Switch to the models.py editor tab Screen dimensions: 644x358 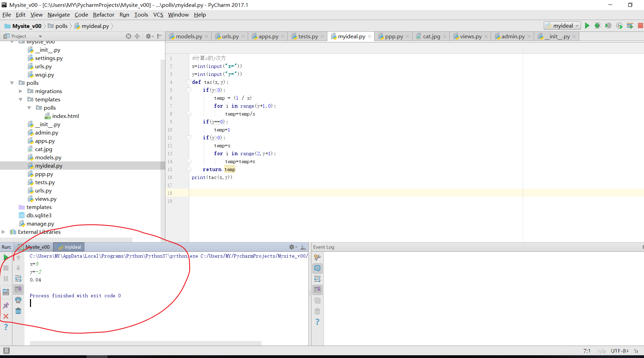[189, 36]
